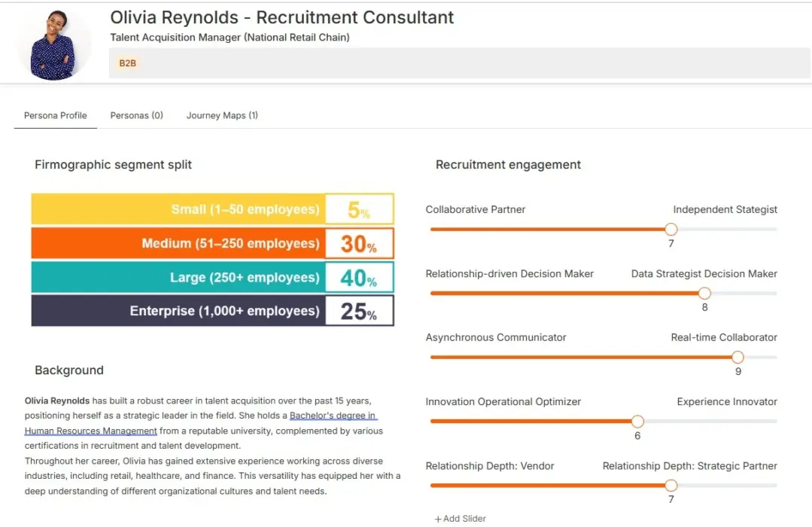Click the Background section heading
This screenshot has height=527, width=812.
68,370
